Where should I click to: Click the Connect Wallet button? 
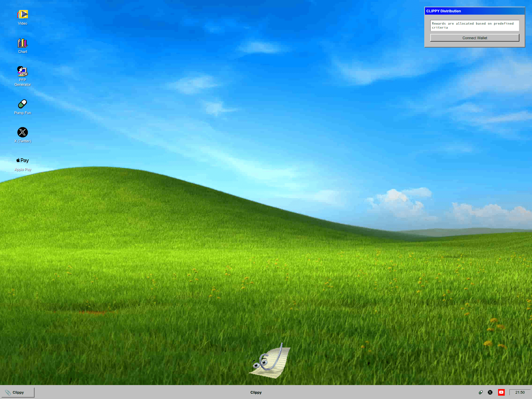474,38
